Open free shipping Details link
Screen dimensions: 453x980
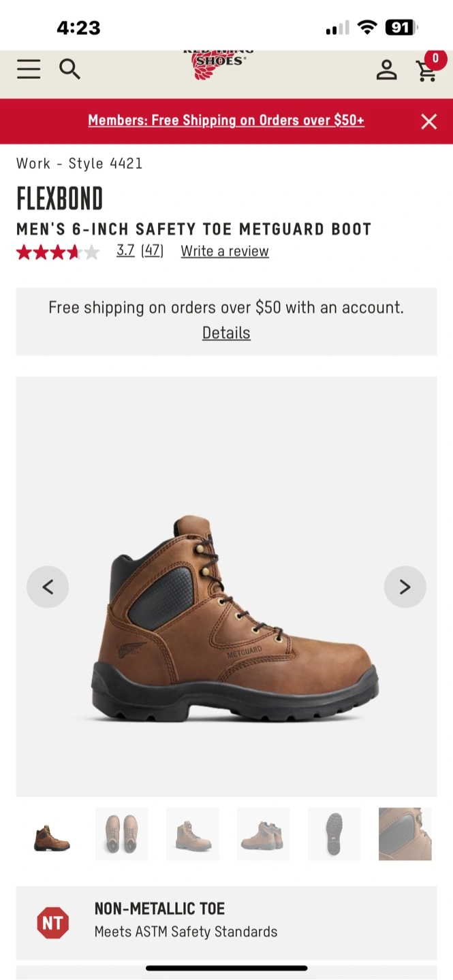point(226,333)
